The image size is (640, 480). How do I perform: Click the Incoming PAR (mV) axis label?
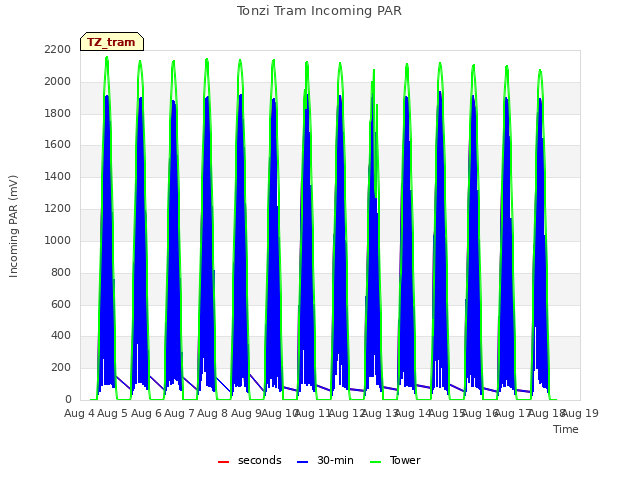[13, 226]
